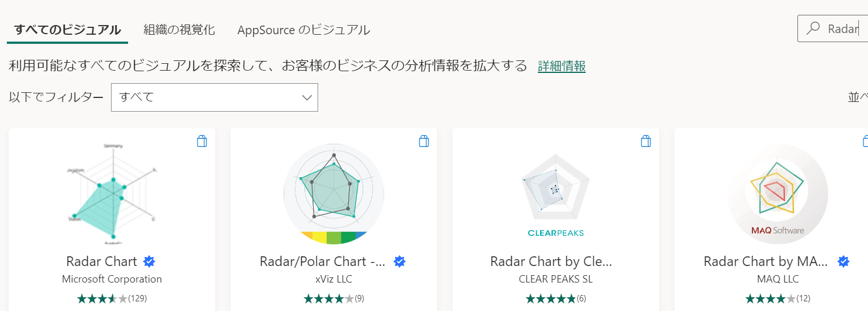868x311 pixels.
Task: Click the shopping bag icon on Microsoft Radar Chart card
Action: click(201, 141)
